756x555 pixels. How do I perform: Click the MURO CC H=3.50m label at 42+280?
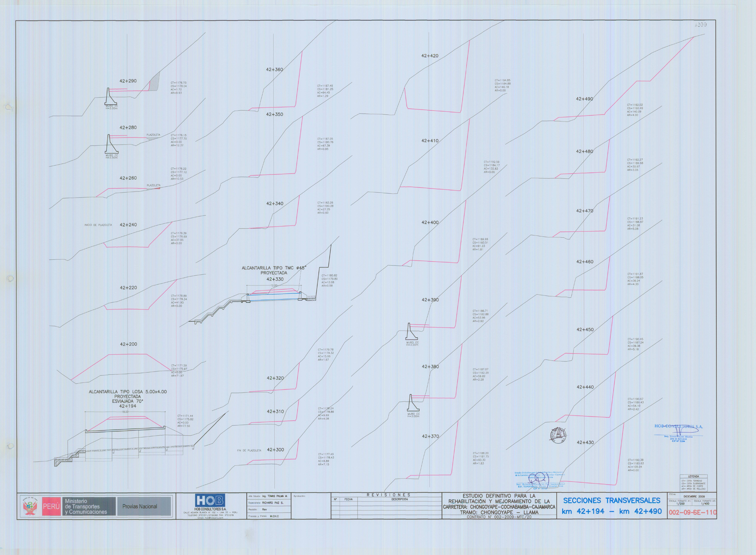(x=112, y=156)
